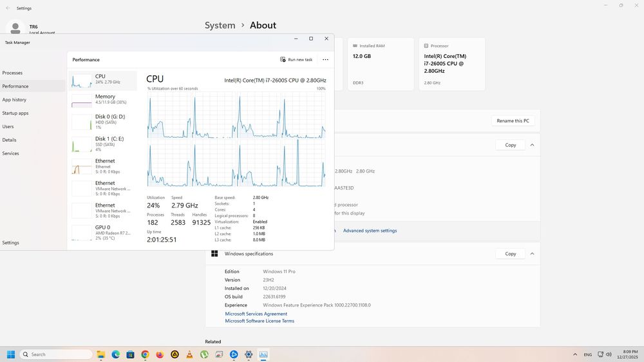Open the Task Manager three-dots menu
The image size is (644, 362).
click(325, 59)
